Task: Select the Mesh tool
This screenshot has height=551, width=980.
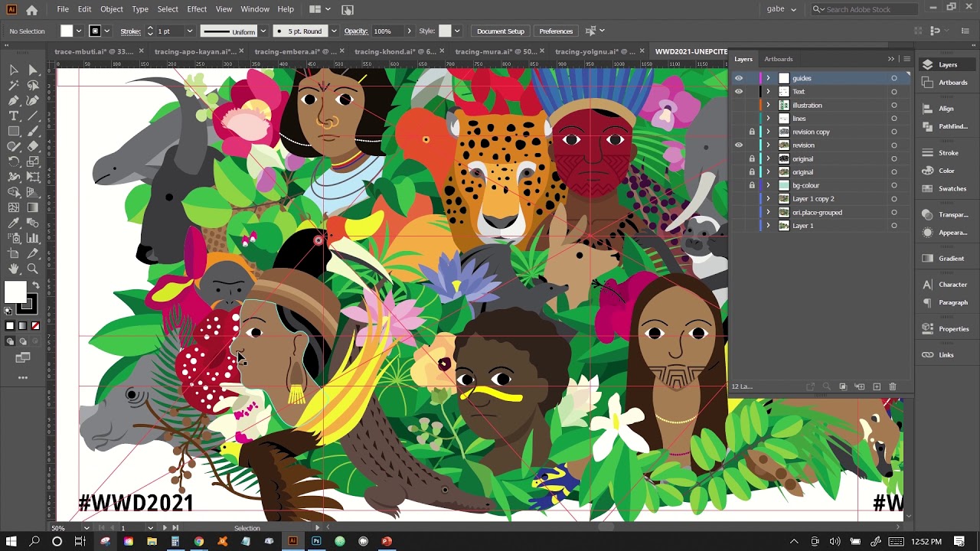Action: (x=14, y=207)
